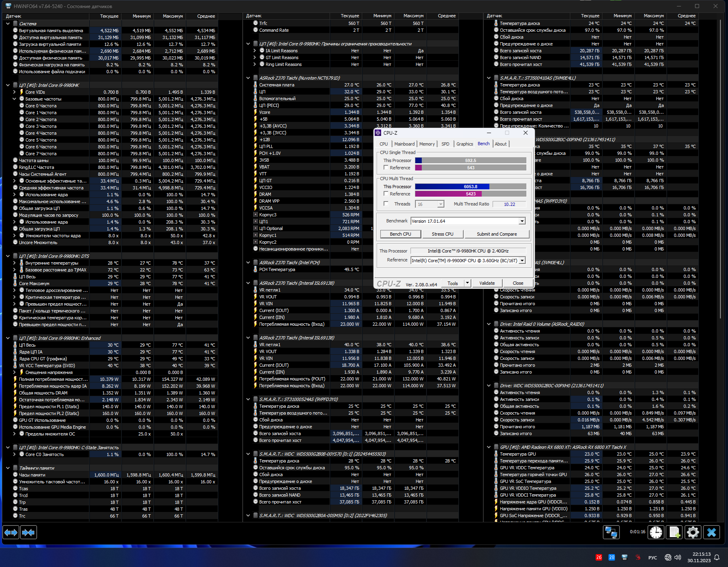Start logging with the sheet-plus icon
Screen dimensions: 728x567
coord(674,532)
